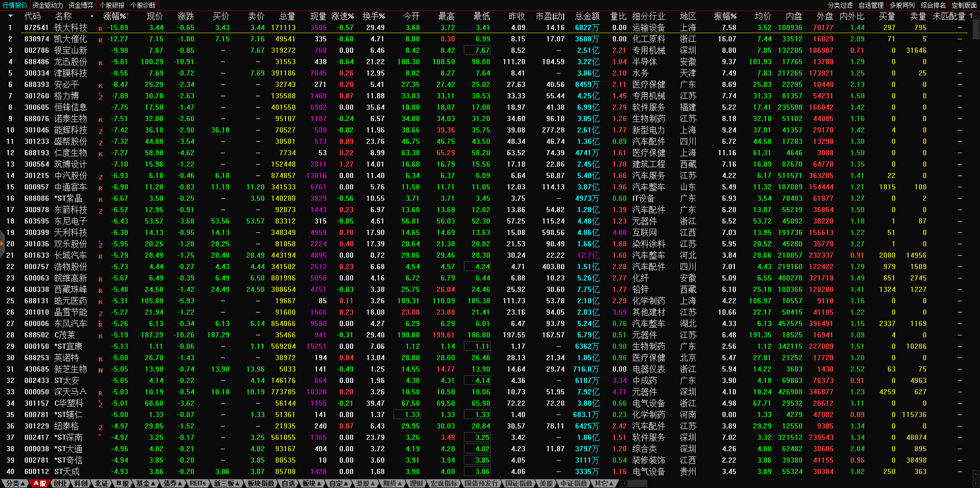Viewport: 980px width, 488px height.
Task: Select the 银宝山新 stock row
Action: point(70,50)
